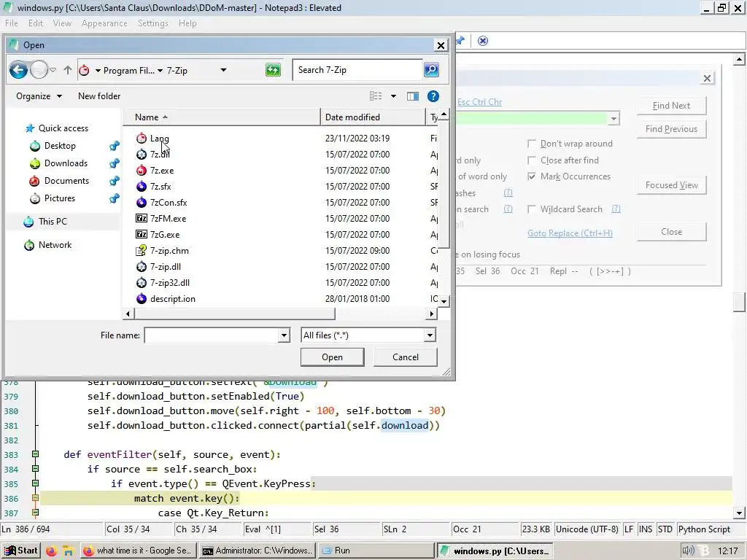Image resolution: width=747 pixels, height=560 pixels.
Task: Click the Open button in dialog
Action: (332, 357)
